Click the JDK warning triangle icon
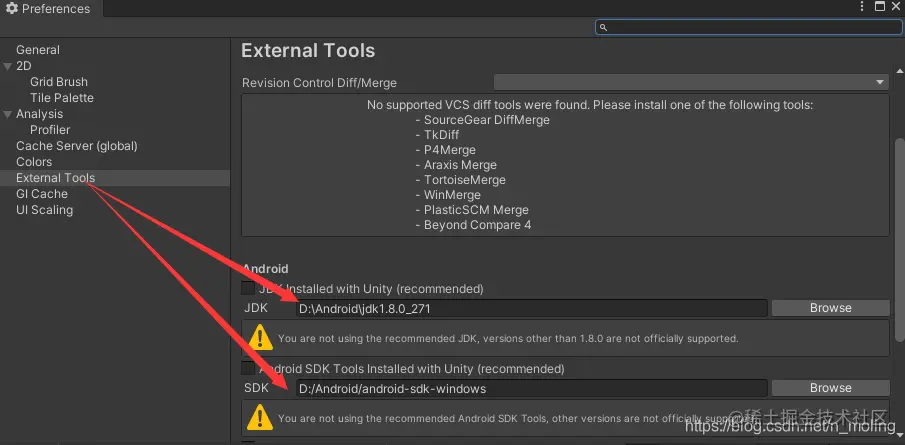 coord(260,337)
